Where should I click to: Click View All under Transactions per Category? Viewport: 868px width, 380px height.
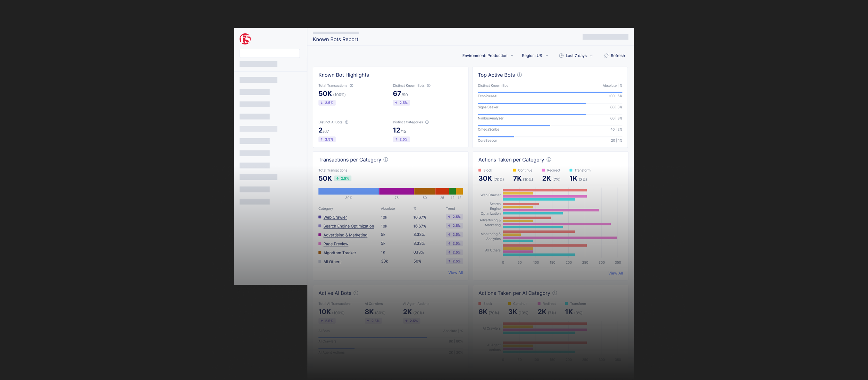pyautogui.click(x=456, y=273)
